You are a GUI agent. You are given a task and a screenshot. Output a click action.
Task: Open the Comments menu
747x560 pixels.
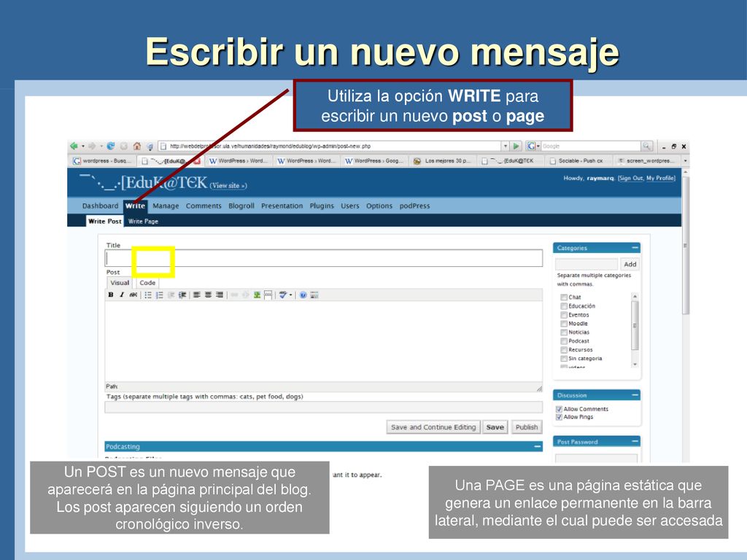(204, 206)
